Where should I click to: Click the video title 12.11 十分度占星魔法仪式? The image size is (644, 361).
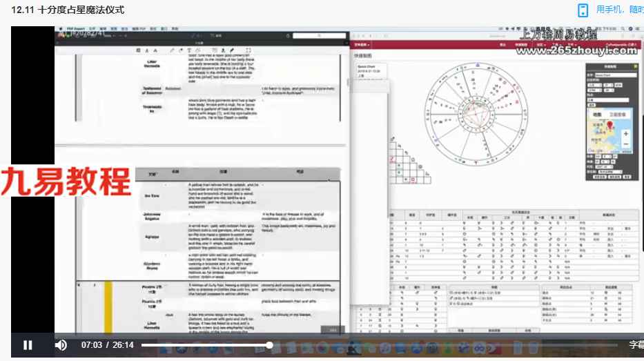click(68, 10)
